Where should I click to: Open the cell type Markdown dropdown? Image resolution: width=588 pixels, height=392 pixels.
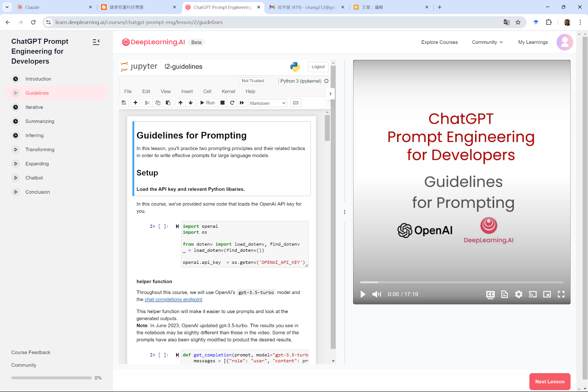(x=268, y=103)
